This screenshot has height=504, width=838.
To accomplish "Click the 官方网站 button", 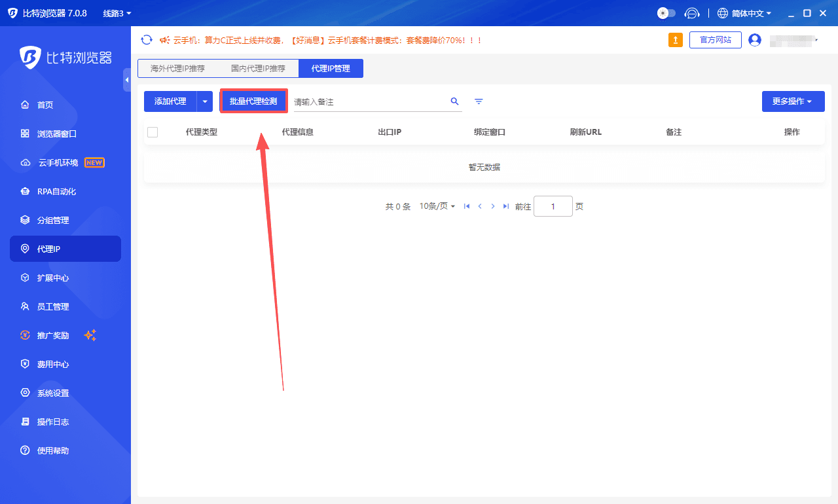I will pos(715,40).
